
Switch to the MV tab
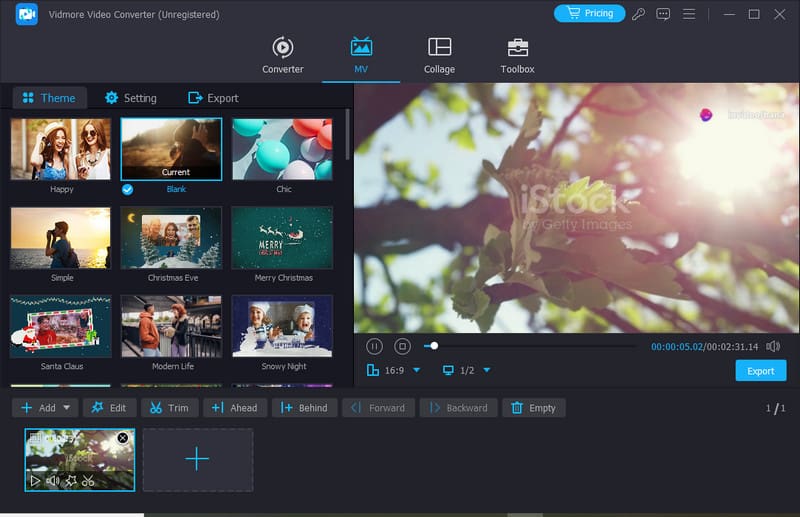361,56
